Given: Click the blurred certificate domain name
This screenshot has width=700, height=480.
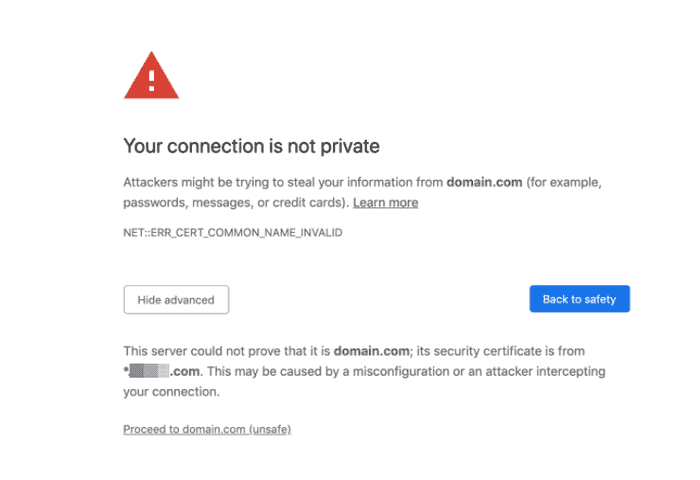Looking at the screenshot, I should click(x=148, y=371).
